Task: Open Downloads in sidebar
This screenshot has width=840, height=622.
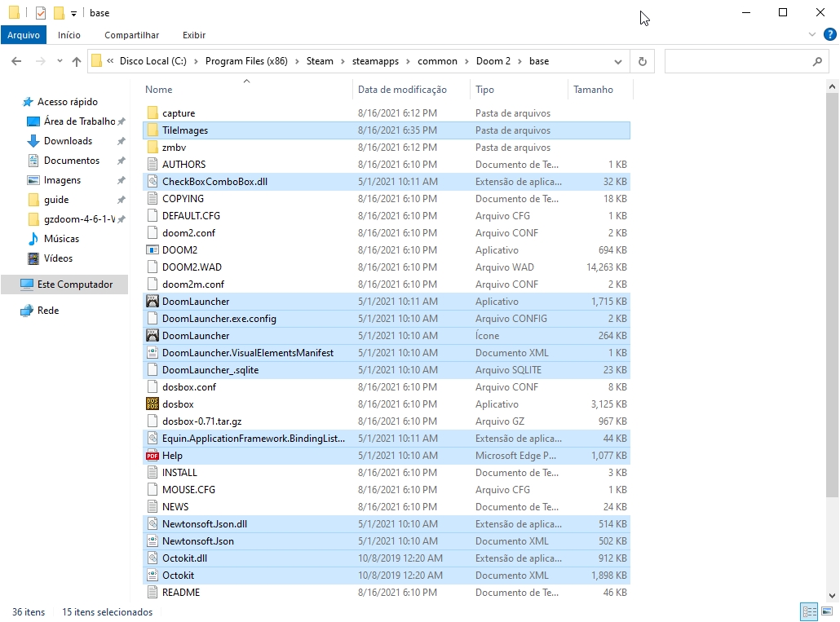Action: tap(68, 141)
